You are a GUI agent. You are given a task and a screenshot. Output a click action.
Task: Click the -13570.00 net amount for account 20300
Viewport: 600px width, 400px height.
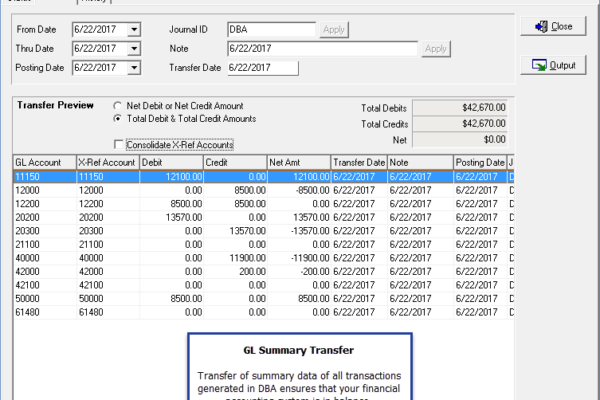tap(298, 231)
